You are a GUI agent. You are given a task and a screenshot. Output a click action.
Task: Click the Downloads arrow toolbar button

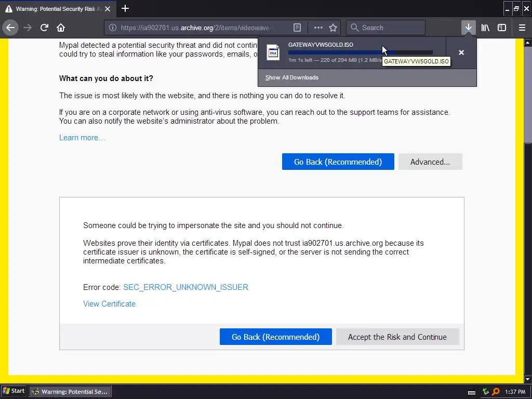(468, 28)
